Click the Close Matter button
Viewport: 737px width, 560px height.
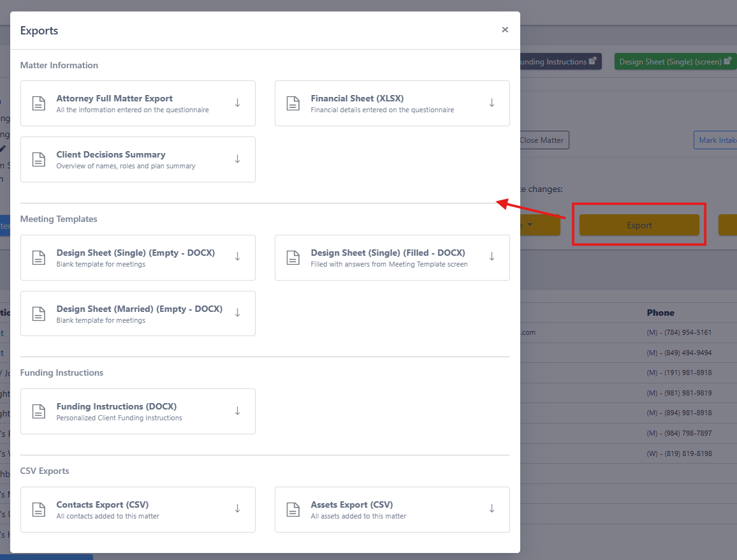tap(544, 140)
